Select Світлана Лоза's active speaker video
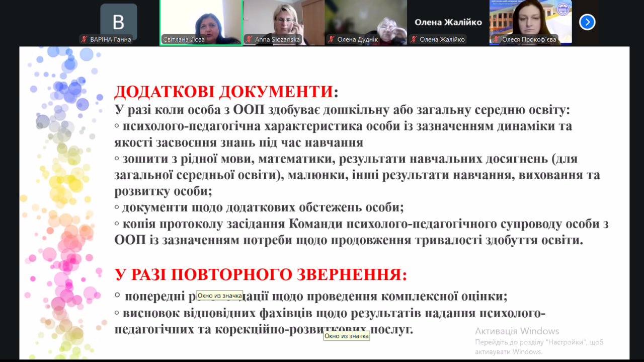This screenshot has height=362, width=644. tap(201, 19)
